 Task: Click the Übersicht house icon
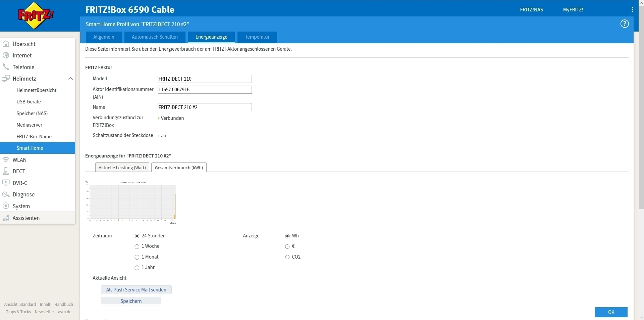pyautogui.click(x=6, y=44)
